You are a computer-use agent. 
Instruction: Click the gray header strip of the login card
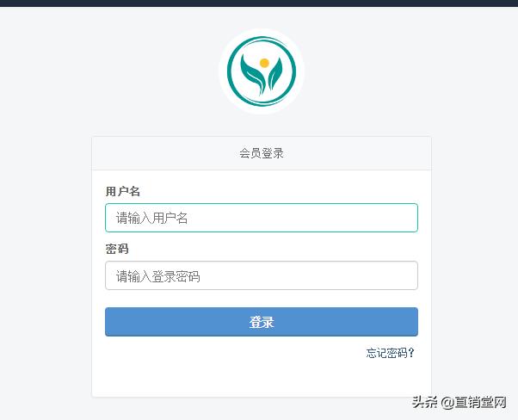pyautogui.click(x=262, y=153)
